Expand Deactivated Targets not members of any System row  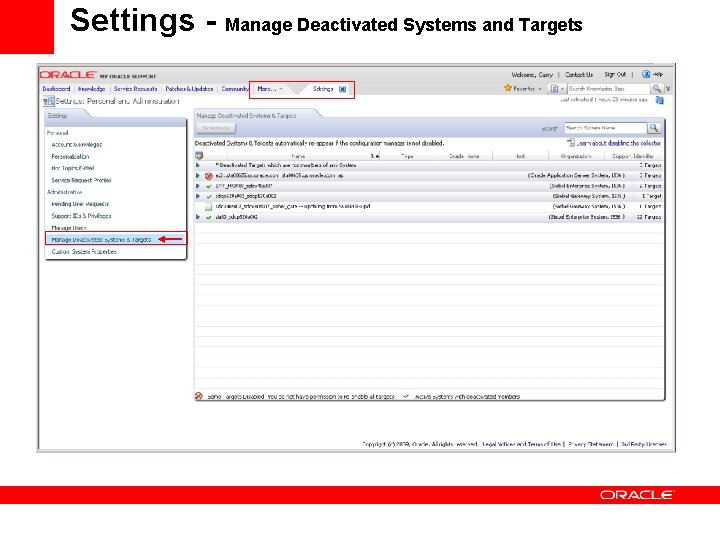click(198, 165)
